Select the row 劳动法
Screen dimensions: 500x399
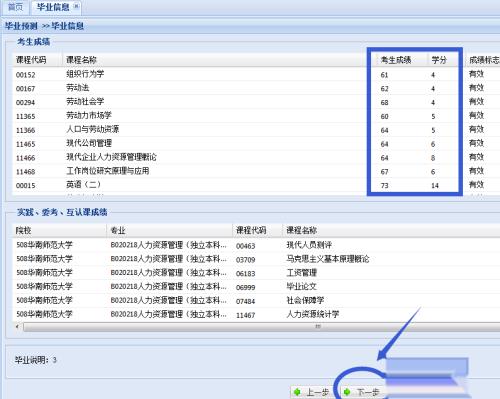[x=256, y=88]
